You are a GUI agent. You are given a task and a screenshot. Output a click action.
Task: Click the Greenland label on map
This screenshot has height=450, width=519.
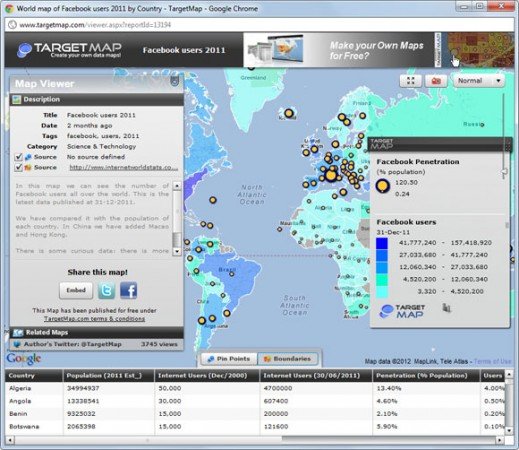253,78
